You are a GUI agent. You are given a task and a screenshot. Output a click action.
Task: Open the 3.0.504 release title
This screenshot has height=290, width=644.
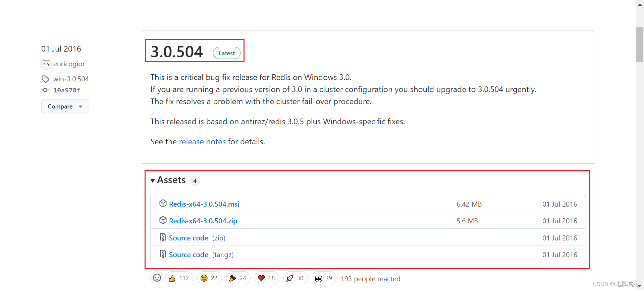point(177,52)
